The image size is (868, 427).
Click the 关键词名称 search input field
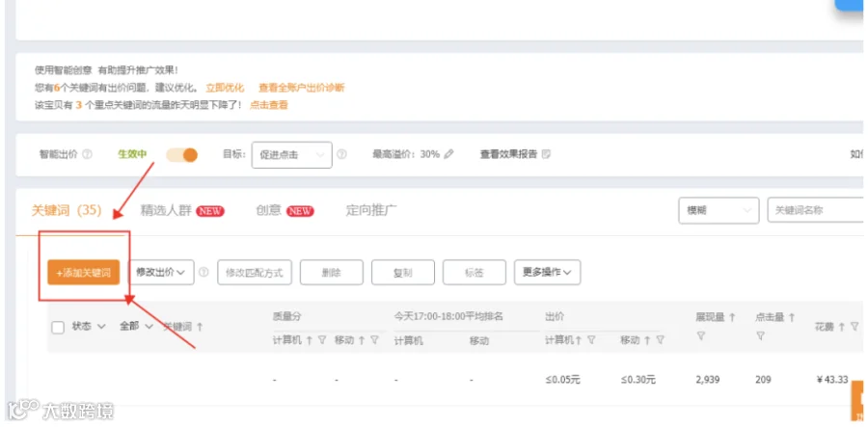pyautogui.click(x=815, y=210)
